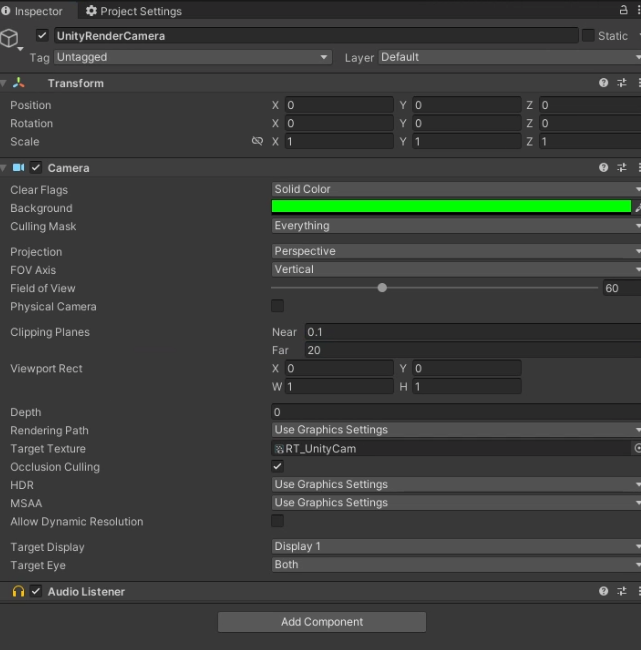The height and width of the screenshot is (650, 641).
Task: Open the Target Eye dropdown
Action: coord(456,564)
